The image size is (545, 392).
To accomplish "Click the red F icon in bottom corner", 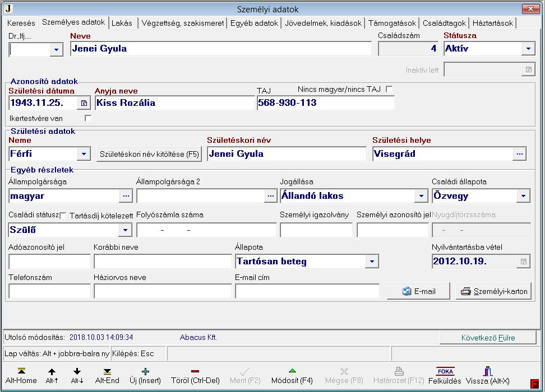I will [534, 383].
